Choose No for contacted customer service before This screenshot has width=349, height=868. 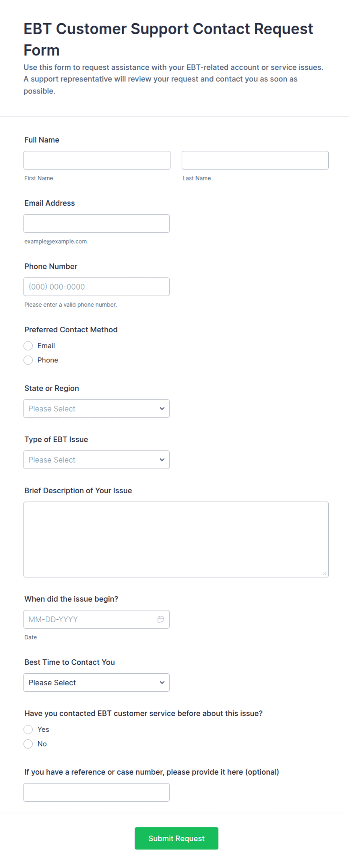[x=28, y=744]
